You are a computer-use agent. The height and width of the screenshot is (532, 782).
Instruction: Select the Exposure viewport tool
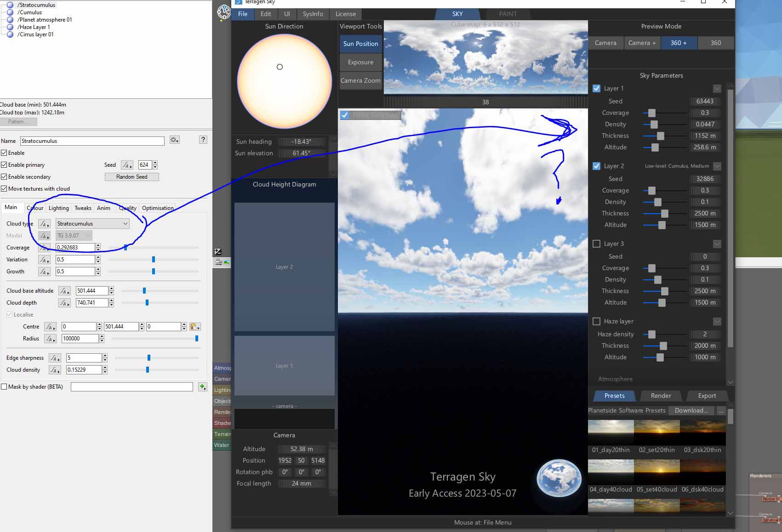[x=360, y=62]
